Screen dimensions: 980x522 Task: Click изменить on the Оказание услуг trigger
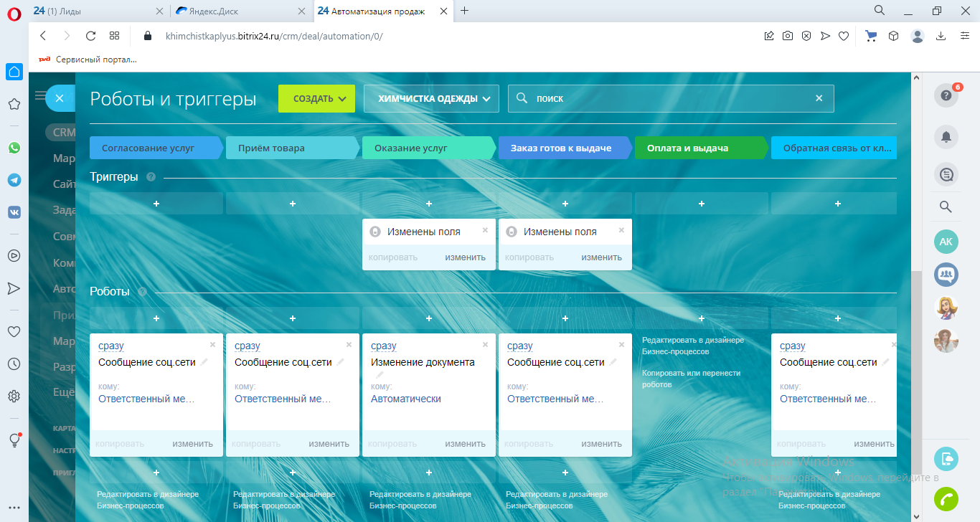tap(465, 257)
